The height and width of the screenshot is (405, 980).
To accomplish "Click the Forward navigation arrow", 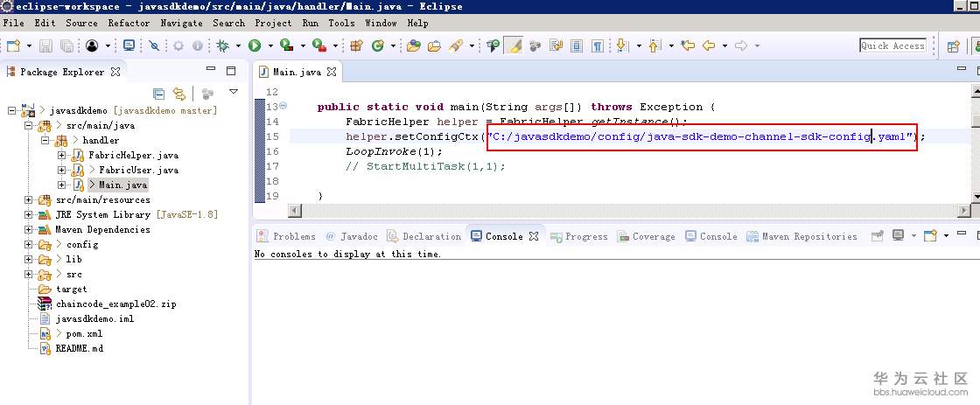I will click(741, 45).
